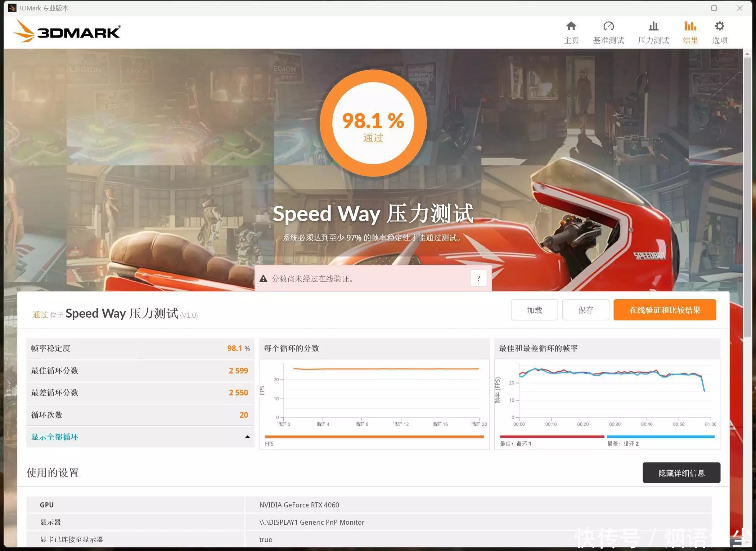Click the 3DMark title bar app icon
Viewport: 756px width, 551px height.
click(x=12, y=8)
